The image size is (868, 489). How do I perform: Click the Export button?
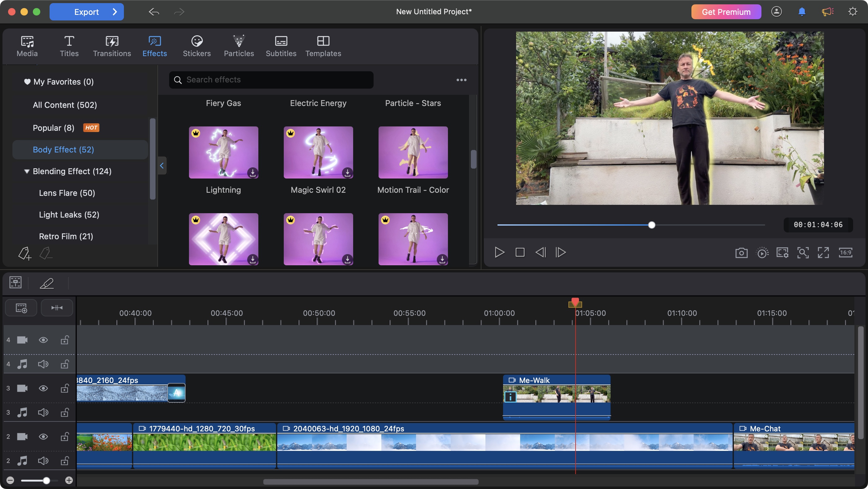87,11
